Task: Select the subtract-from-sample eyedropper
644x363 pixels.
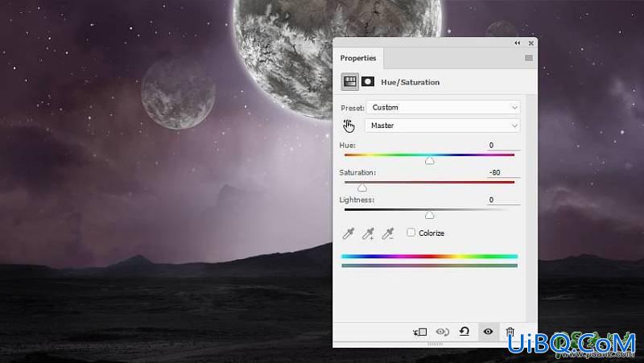Action: pos(388,233)
